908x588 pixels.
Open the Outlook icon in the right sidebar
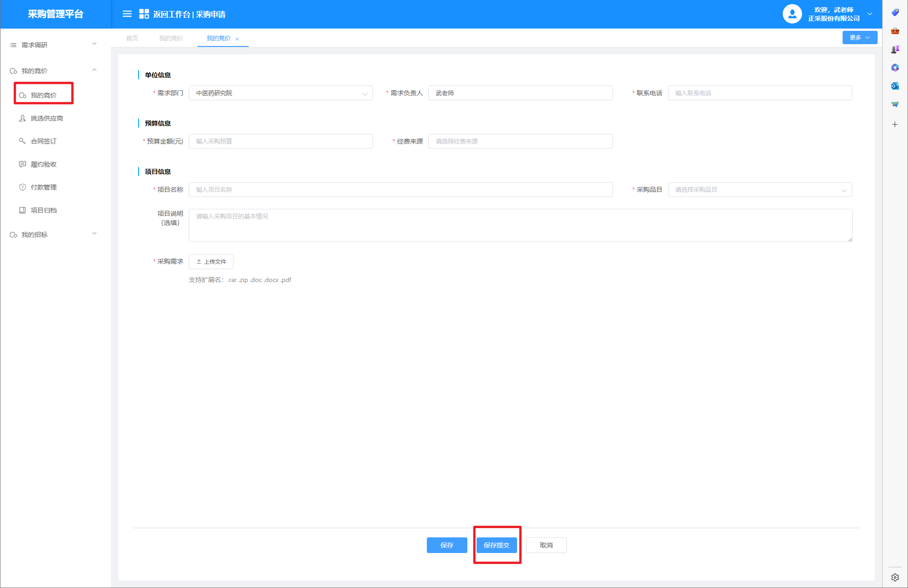coord(895,86)
